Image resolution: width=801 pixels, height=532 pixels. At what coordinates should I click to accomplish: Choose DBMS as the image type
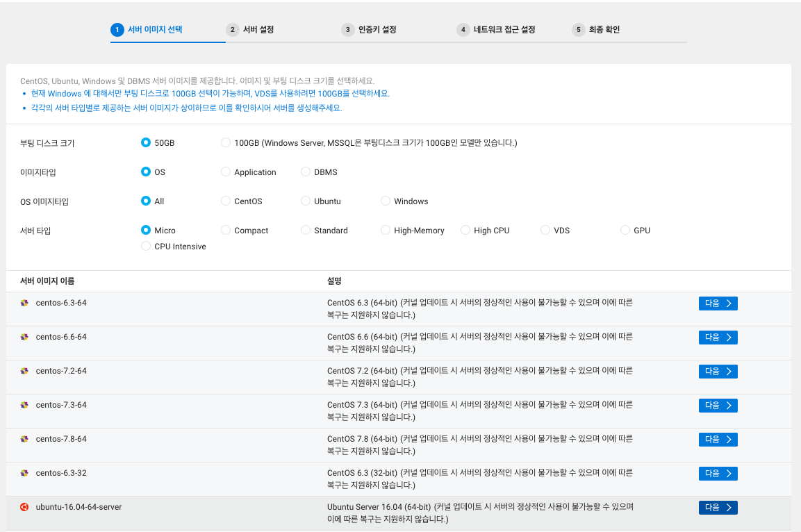pyautogui.click(x=306, y=172)
